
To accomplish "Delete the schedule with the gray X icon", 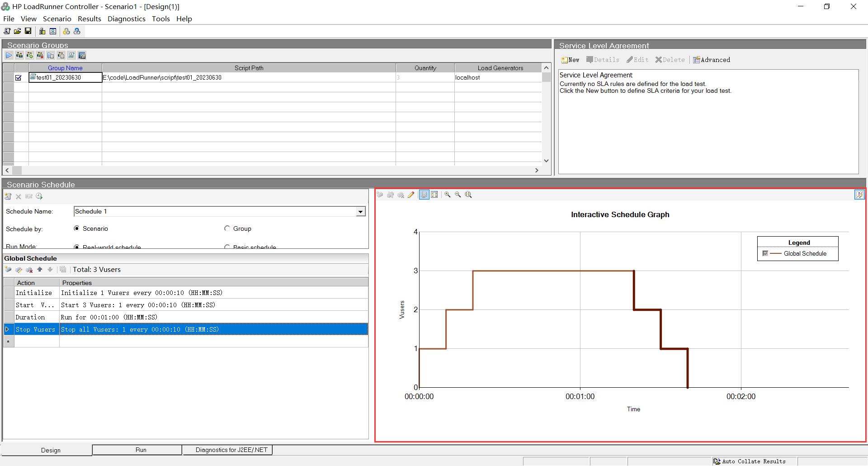I will click(x=19, y=196).
